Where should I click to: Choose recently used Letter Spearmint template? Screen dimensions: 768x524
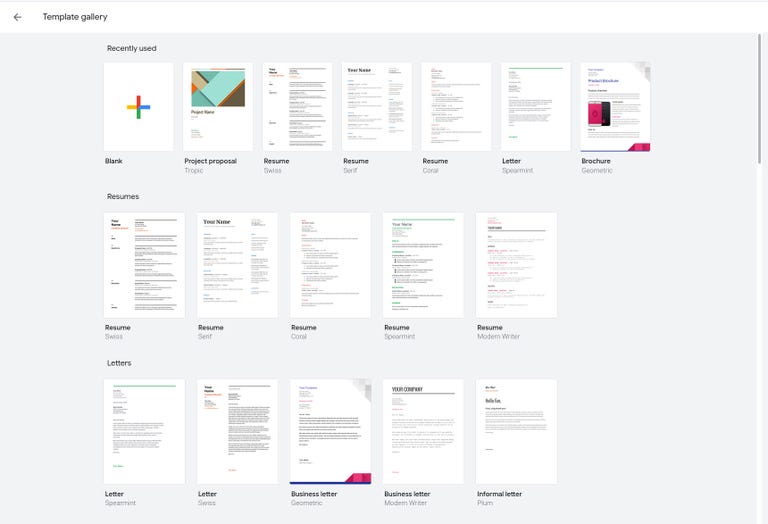[x=536, y=107]
